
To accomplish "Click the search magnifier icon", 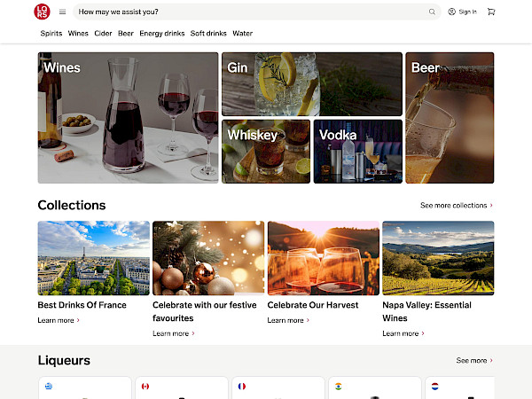I will click(x=432, y=12).
